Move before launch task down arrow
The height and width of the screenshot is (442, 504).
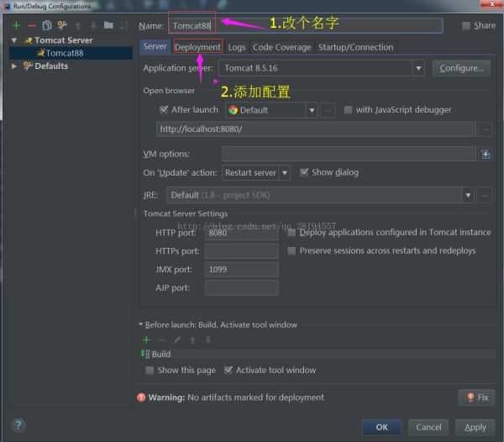(208, 339)
